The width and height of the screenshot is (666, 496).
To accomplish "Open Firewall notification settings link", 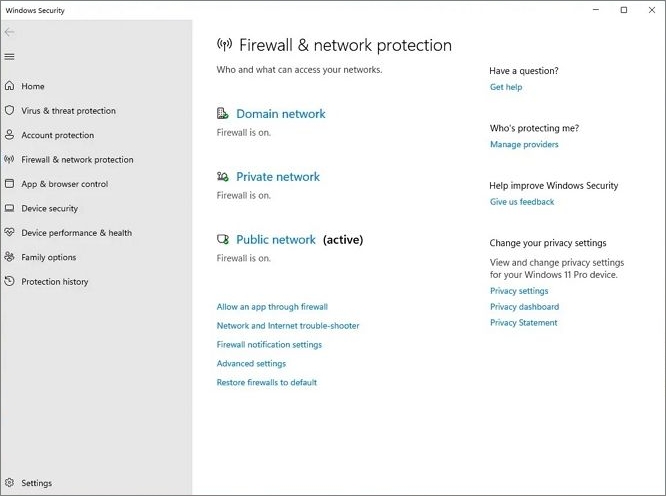I will point(269,345).
